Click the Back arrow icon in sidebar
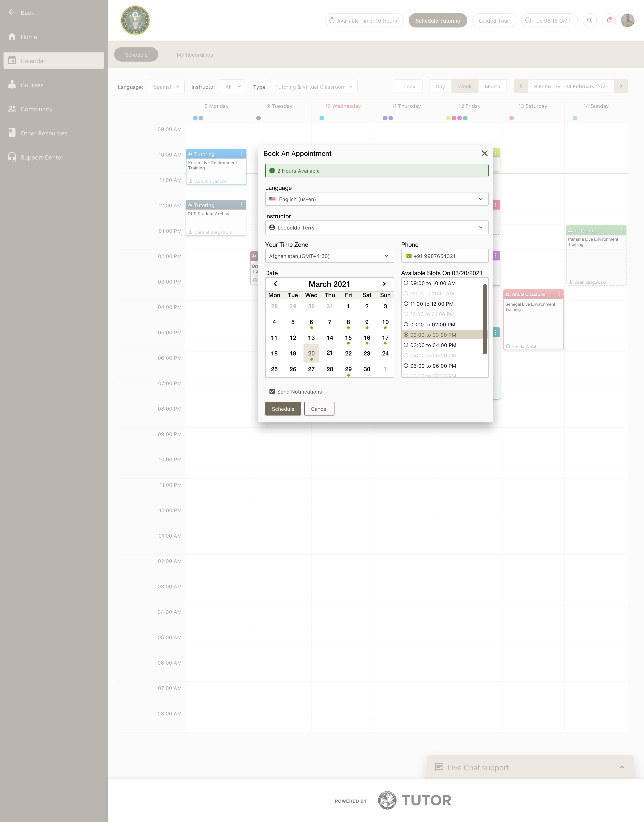This screenshot has height=822, width=644. click(x=12, y=12)
